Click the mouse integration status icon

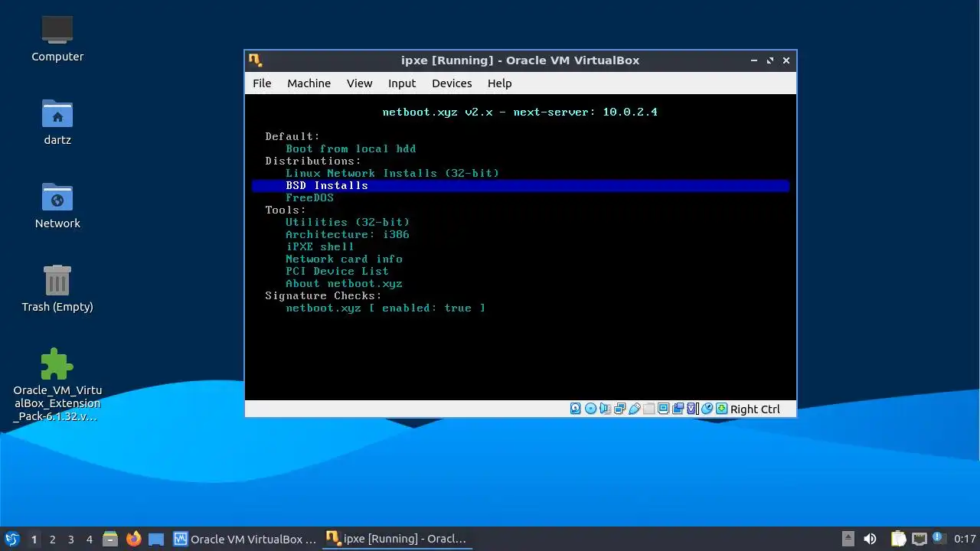click(707, 409)
